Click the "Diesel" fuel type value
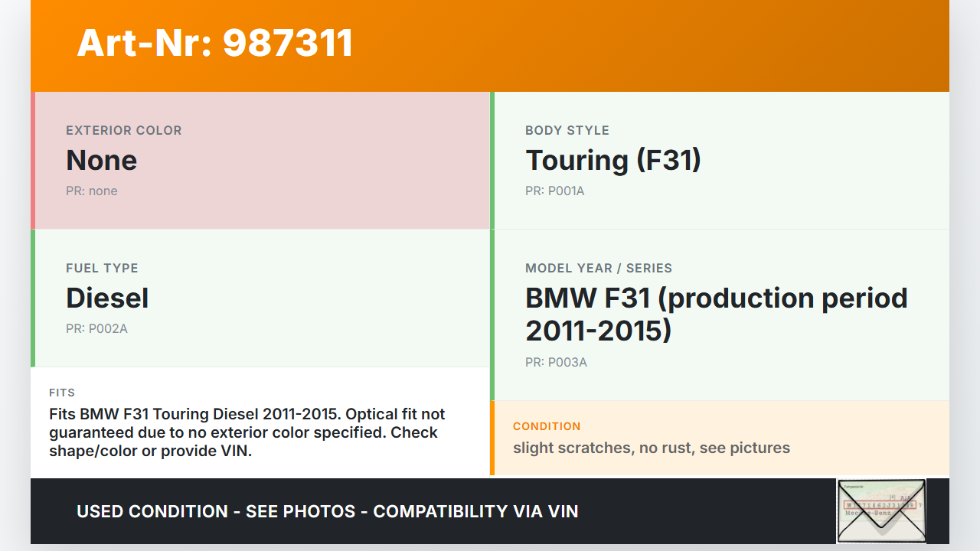Image resolution: width=980 pixels, height=551 pixels. (x=107, y=298)
